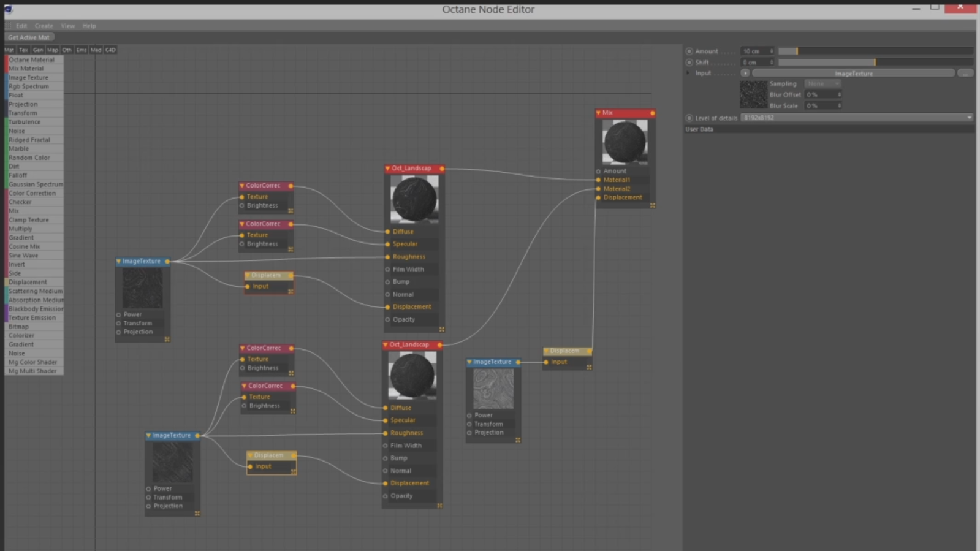Open the Edit menu
Screen dimensions: 980x551
tap(21, 26)
